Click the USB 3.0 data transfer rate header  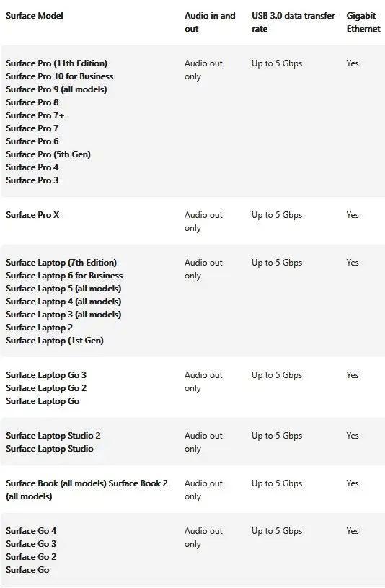coord(293,22)
